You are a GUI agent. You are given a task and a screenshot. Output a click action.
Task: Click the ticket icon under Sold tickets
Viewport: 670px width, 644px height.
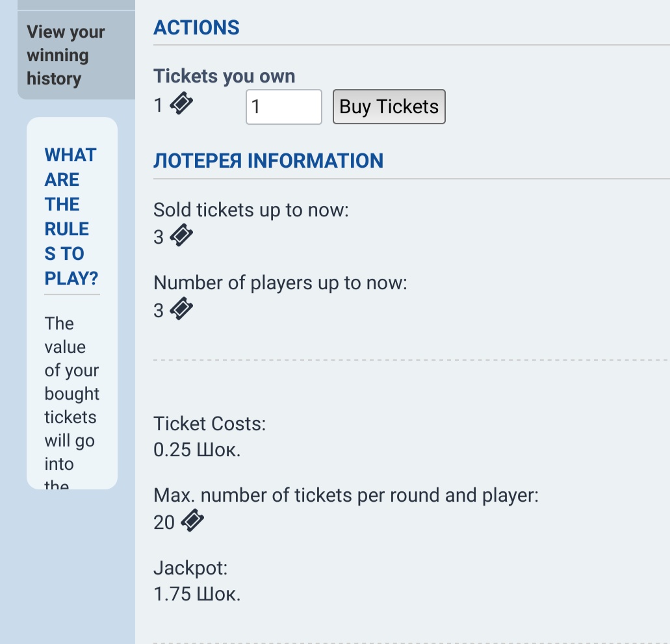tap(181, 236)
